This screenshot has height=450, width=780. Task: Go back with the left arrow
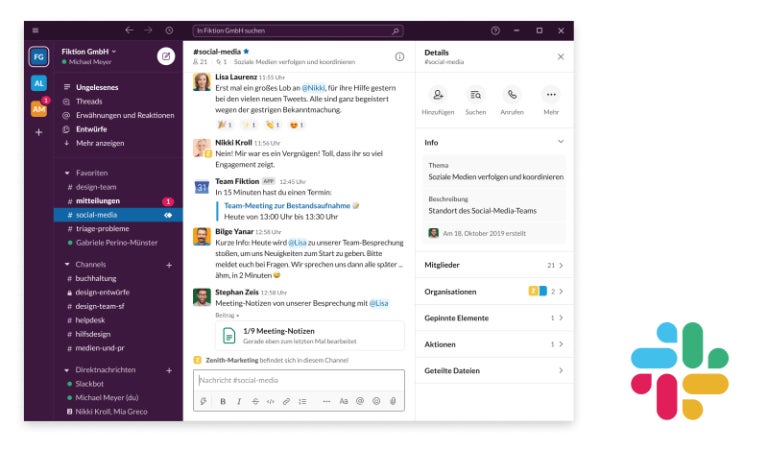coord(129,30)
